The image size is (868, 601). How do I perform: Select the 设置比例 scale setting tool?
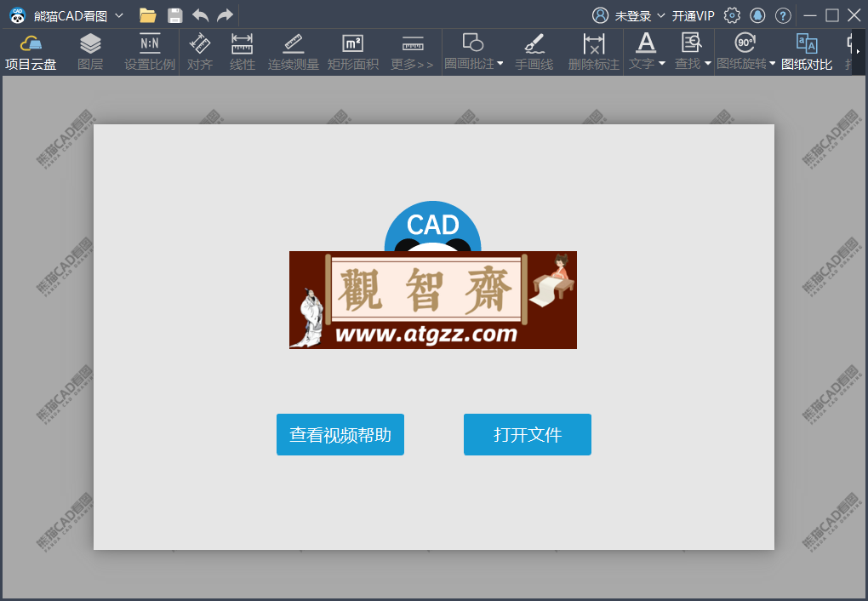[x=150, y=53]
